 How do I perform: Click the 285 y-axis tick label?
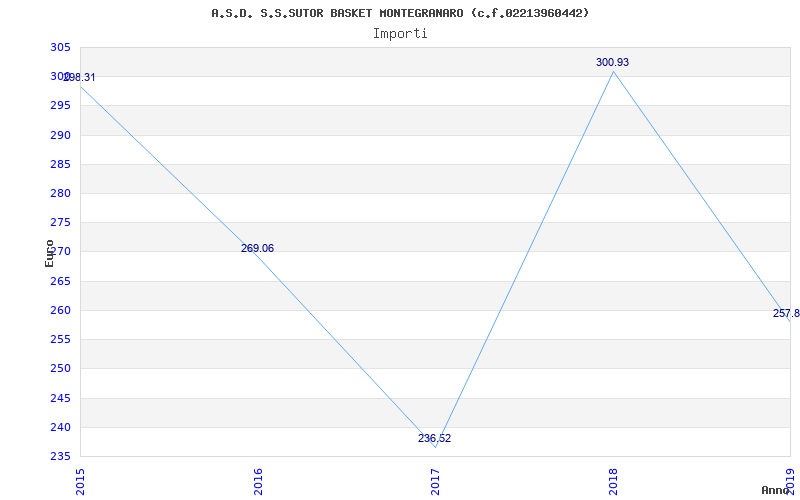[x=60, y=165]
